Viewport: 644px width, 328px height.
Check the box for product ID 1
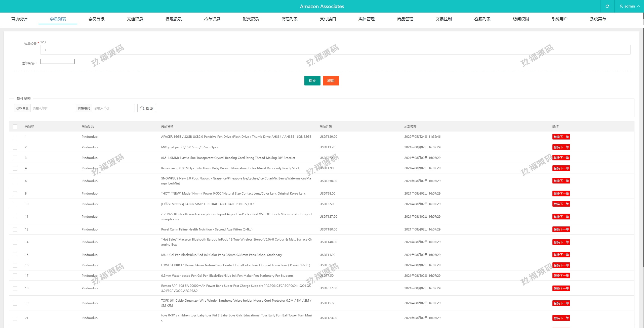[x=15, y=137]
